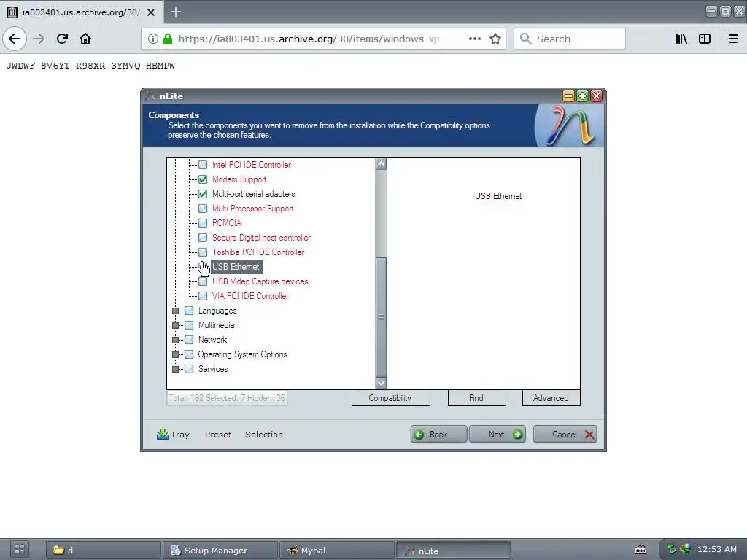
Task: Expand the Services tree node
Action: [x=175, y=369]
